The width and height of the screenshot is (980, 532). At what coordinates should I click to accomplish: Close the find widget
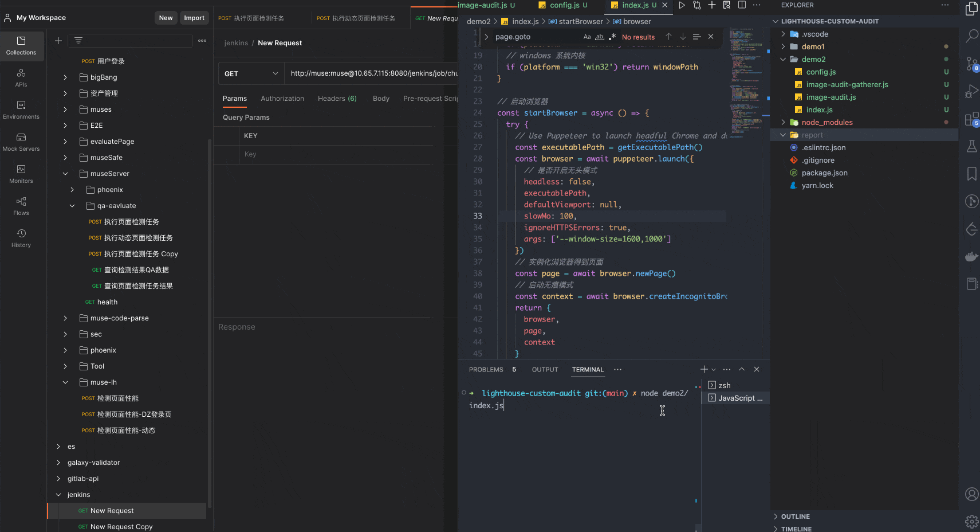711,37
